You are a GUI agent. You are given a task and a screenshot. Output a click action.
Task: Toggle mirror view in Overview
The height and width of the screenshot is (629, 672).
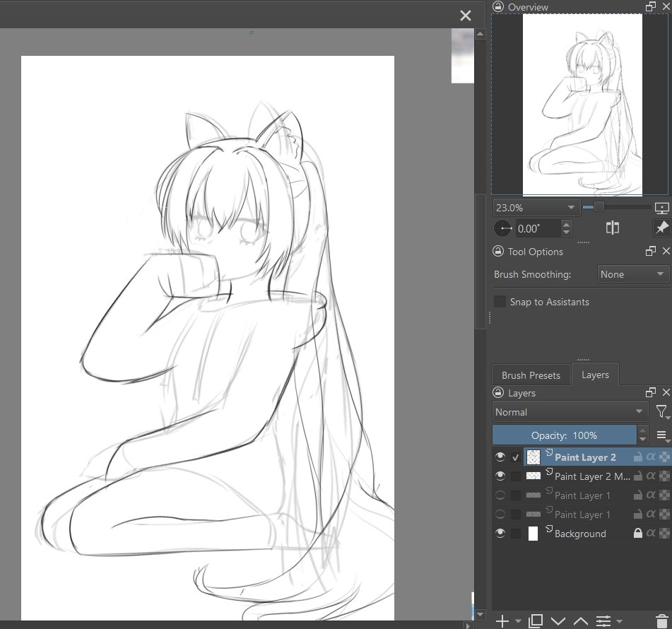click(613, 228)
